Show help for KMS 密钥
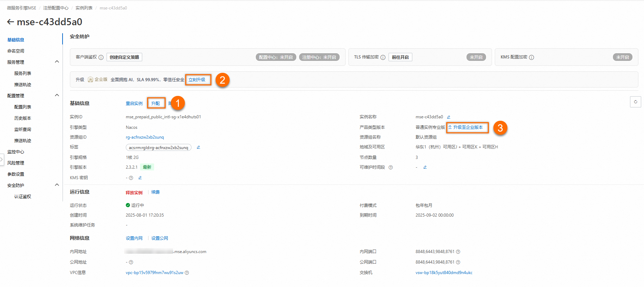The height and width of the screenshot is (287, 644). pyautogui.click(x=131, y=178)
